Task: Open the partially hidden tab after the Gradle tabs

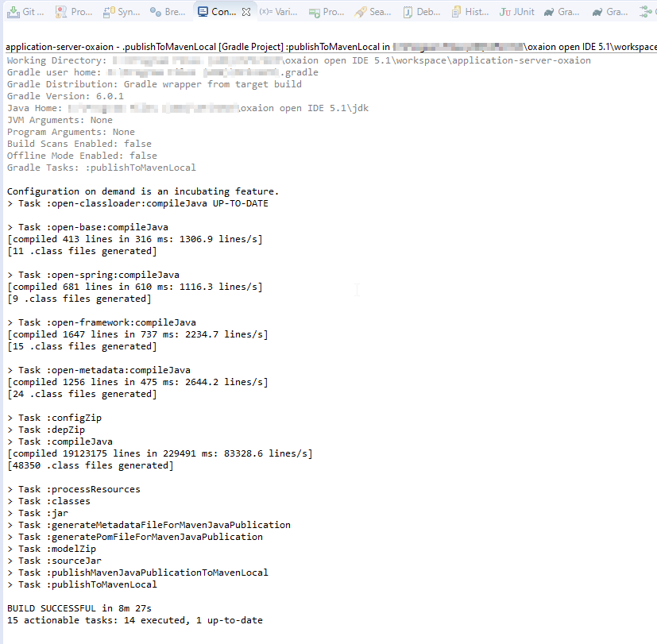Action: coord(647,12)
